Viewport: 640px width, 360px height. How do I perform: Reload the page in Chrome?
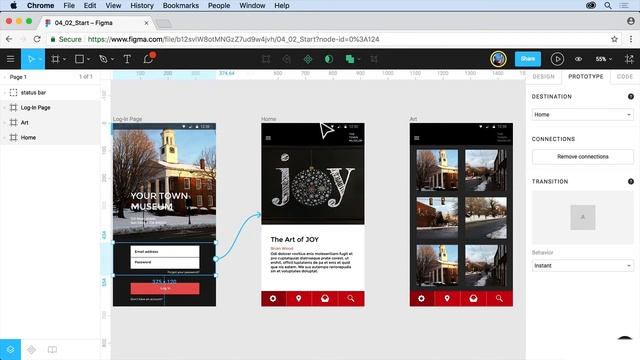click(37, 39)
